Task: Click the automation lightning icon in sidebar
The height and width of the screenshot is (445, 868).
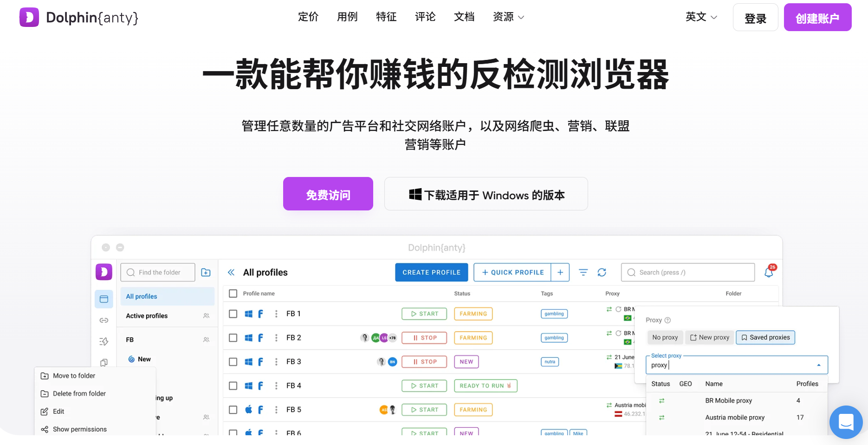Action: click(104, 341)
